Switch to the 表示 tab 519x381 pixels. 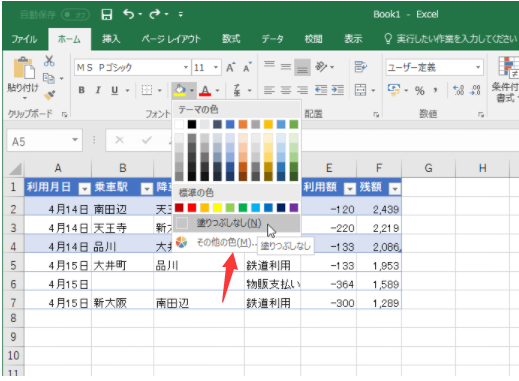(353, 39)
